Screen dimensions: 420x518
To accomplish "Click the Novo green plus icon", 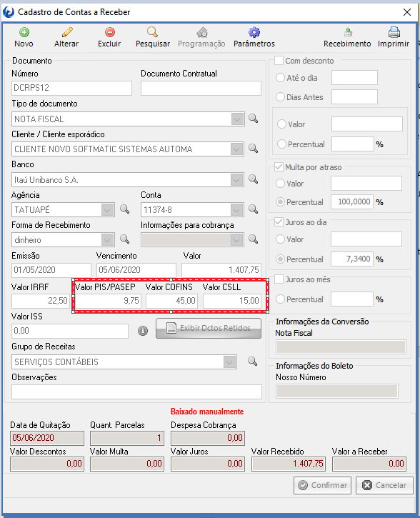I will click(x=24, y=32).
